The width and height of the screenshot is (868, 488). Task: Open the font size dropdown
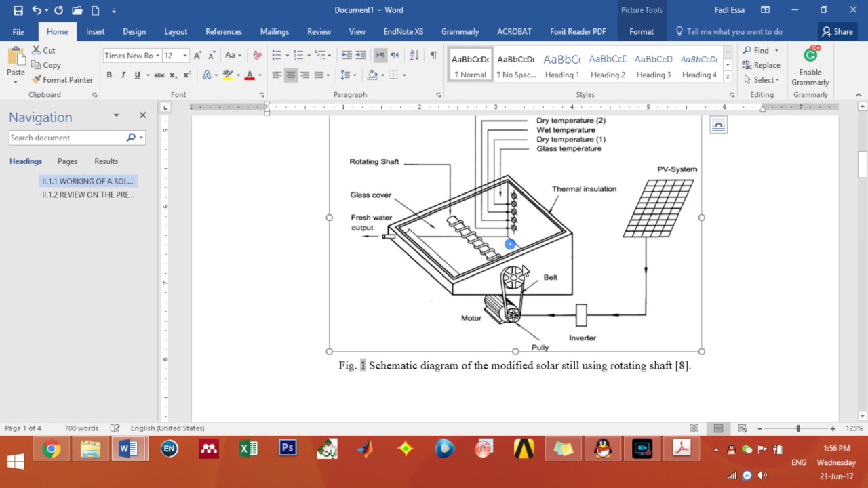[x=185, y=56]
